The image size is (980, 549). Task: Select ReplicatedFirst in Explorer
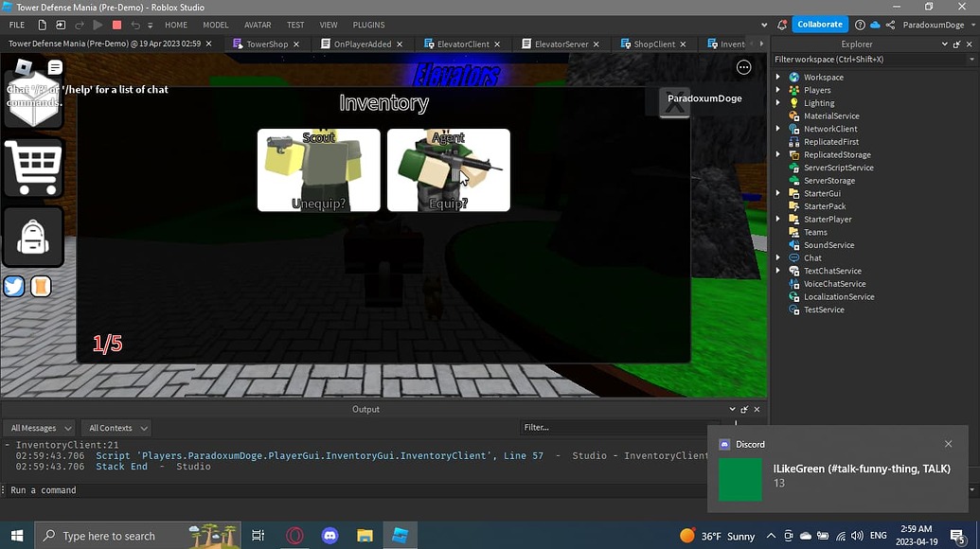[x=831, y=142]
